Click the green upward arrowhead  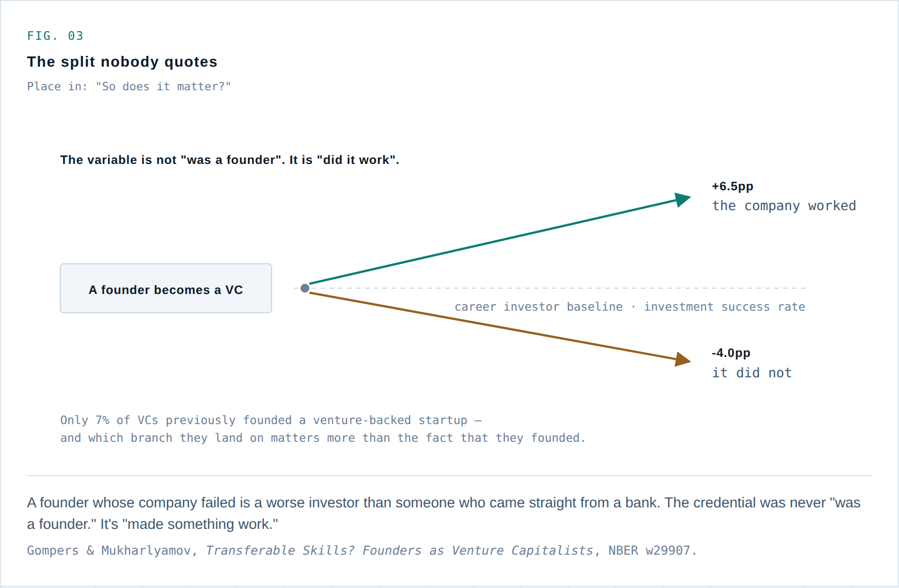pos(683,199)
